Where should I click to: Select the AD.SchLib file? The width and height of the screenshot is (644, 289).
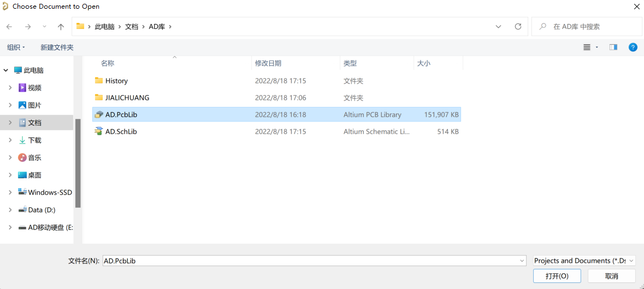(276, 131)
